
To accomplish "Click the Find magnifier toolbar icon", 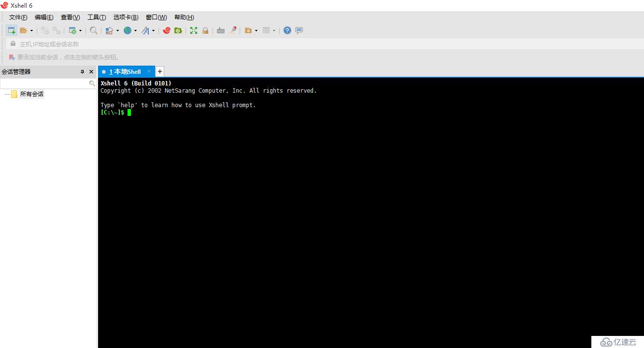I will (x=94, y=30).
